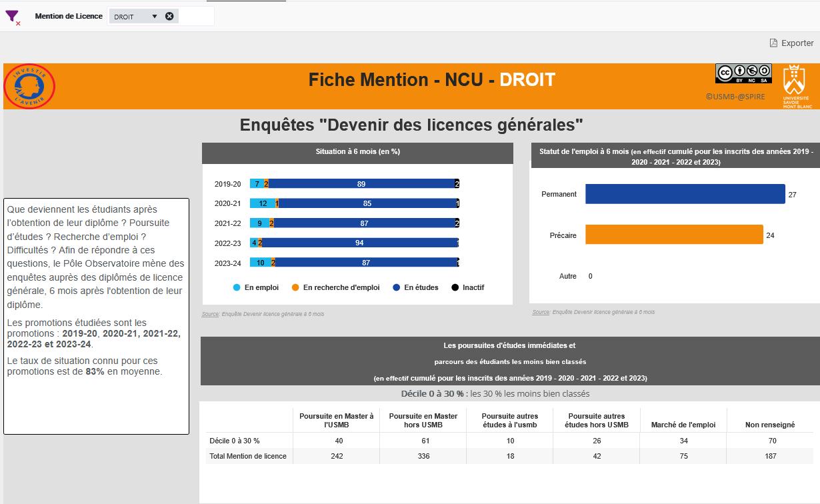Screen dimensions: 820x504
Task: Click the Inactif black legend dot
Action: (x=455, y=287)
